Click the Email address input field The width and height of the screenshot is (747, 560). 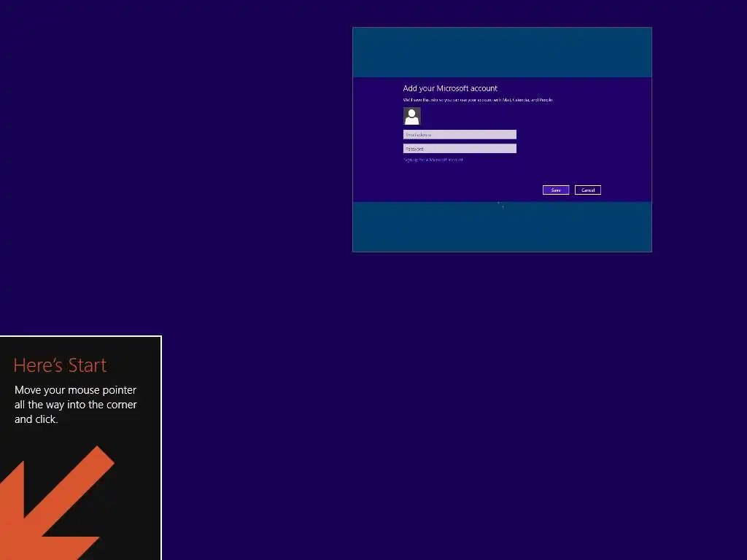coord(460,135)
